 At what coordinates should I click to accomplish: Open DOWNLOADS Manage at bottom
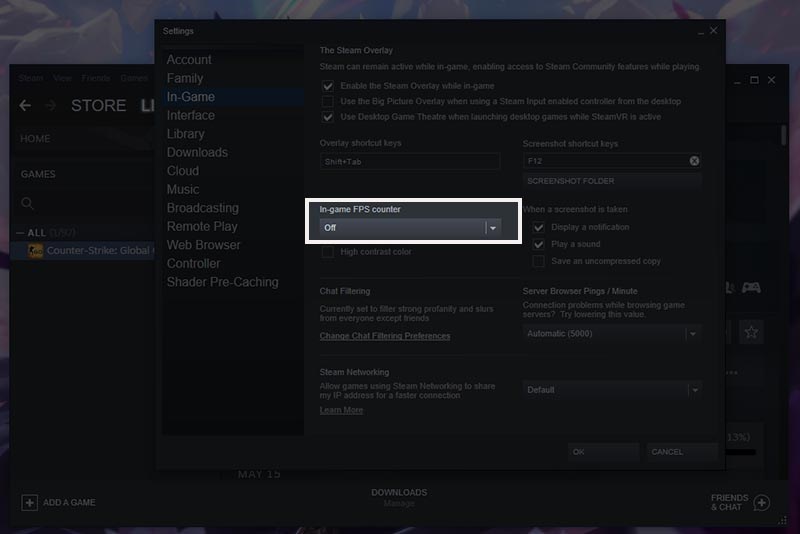(399, 498)
